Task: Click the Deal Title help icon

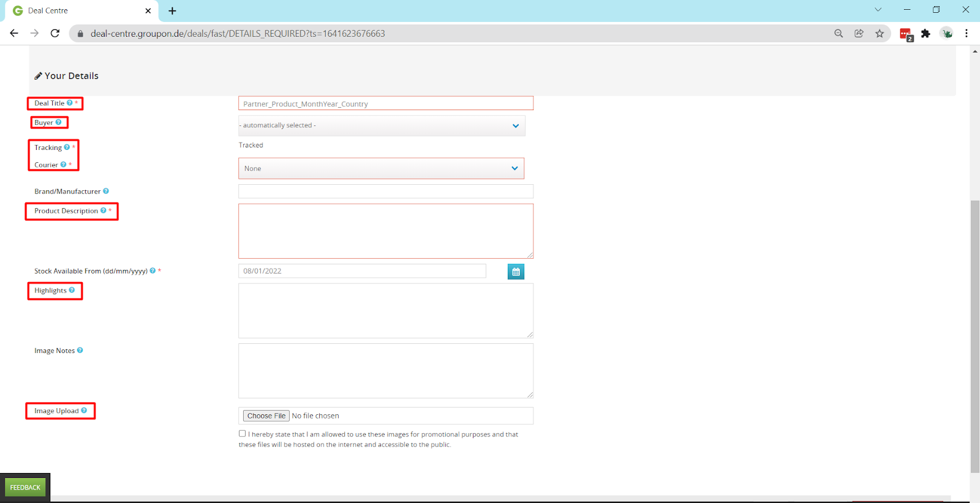Action: pos(70,103)
